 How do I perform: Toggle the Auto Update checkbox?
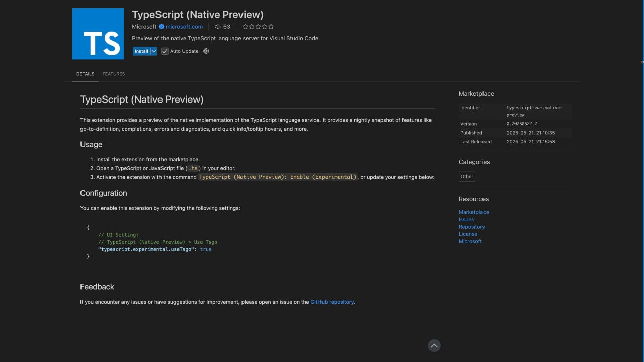coord(165,51)
